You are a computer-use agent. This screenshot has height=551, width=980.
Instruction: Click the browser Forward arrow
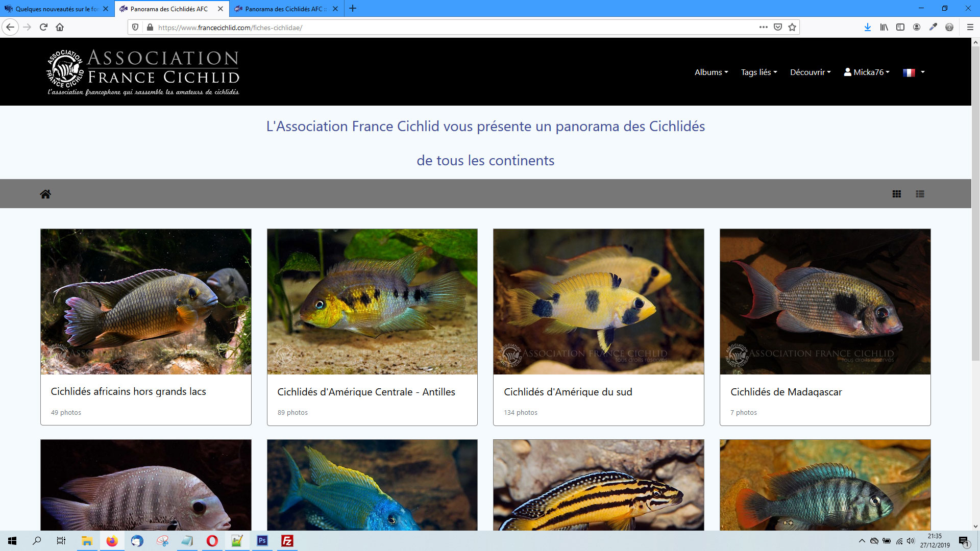[x=27, y=27]
